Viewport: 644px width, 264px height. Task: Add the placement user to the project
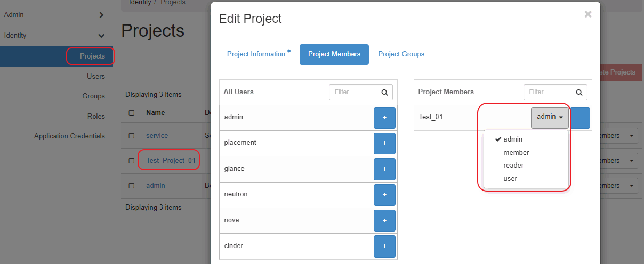click(x=384, y=143)
